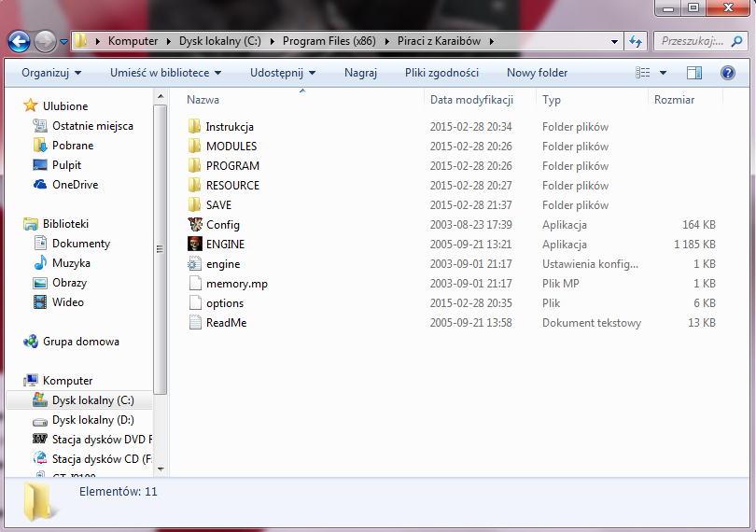
Task: Sort by the Nazwa column header
Action: [203, 100]
